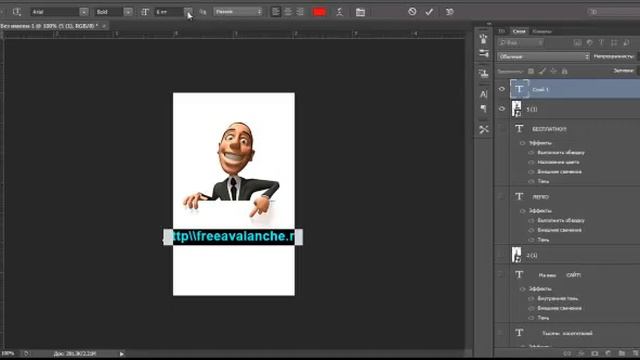Toggle text orientation in options bar
The image size is (640, 360).
pos(17,12)
